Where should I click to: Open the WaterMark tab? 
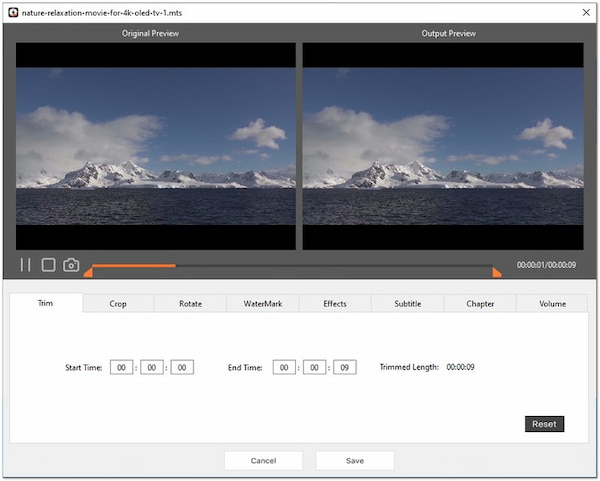tap(263, 304)
